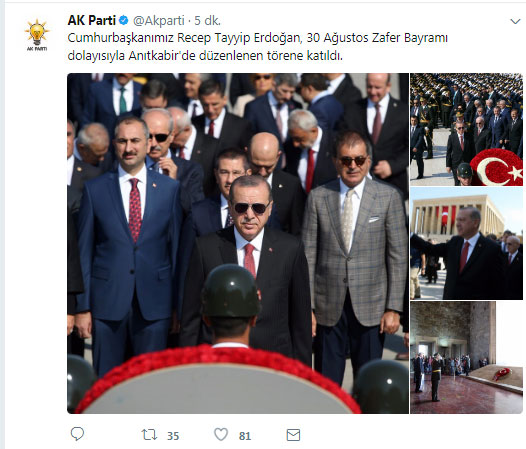Click the 'AK PARTİ' caption under the logo
The image size is (526, 449).
click(37, 49)
